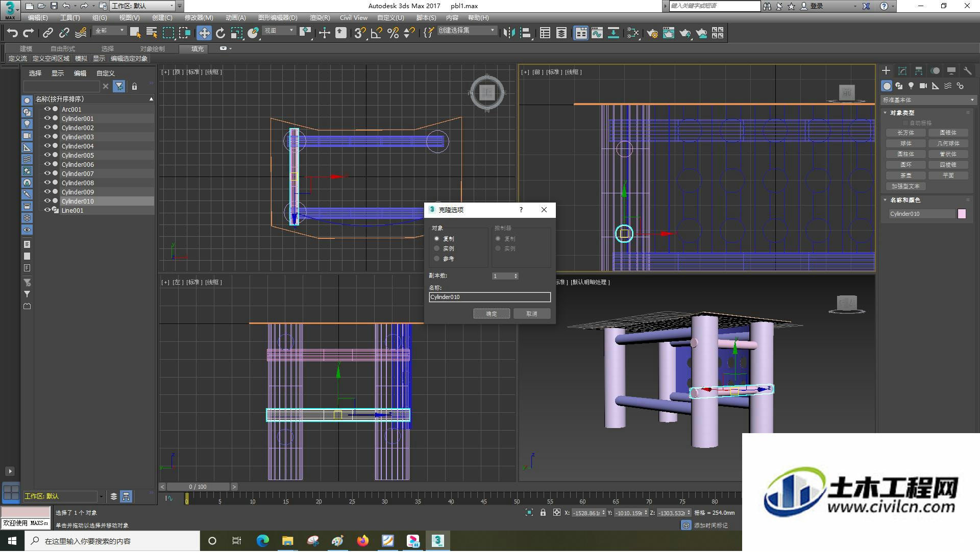This screenshot has height=552, width=980.
Task: Hide Arc001 with its eye icon
Action: click(x=47, y=109)
